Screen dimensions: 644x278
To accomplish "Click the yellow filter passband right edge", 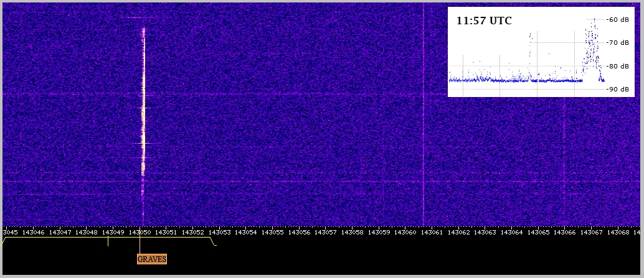I will click(213, 242).
